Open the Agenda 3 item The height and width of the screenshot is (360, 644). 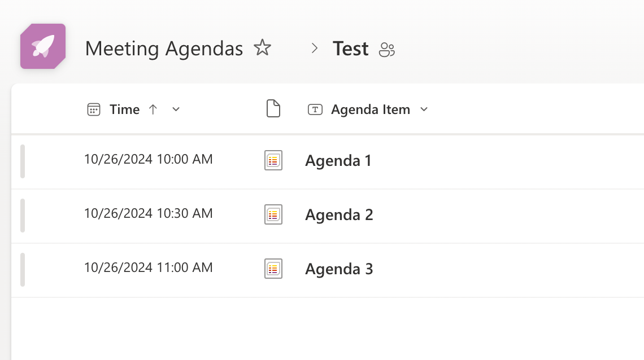click(x=339, y=269)
